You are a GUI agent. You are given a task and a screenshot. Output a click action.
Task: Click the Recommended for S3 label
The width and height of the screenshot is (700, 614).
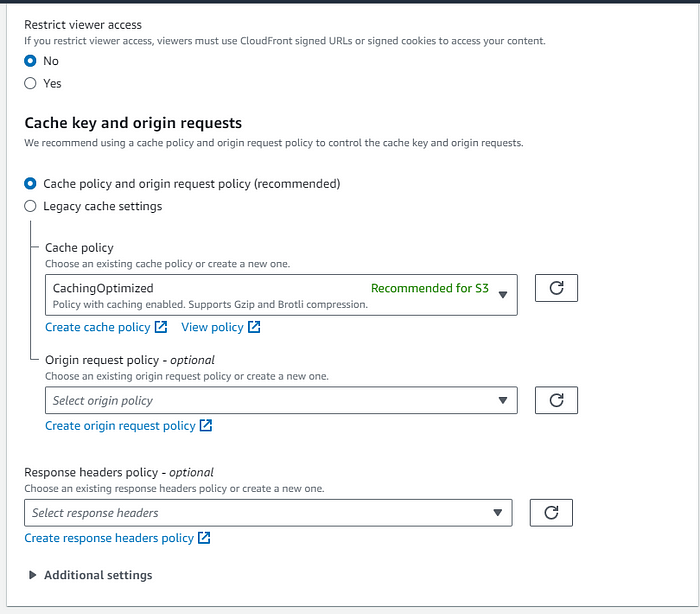[430, 288]
